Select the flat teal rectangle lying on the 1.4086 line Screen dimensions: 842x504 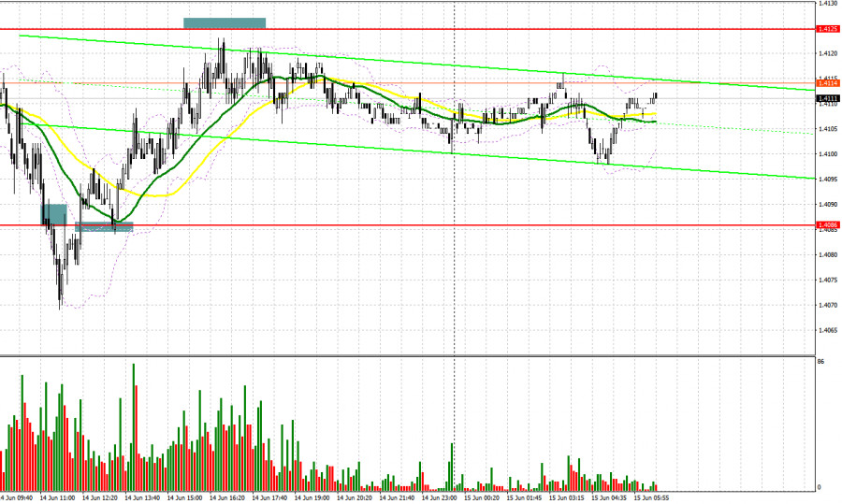click(104, 227)
